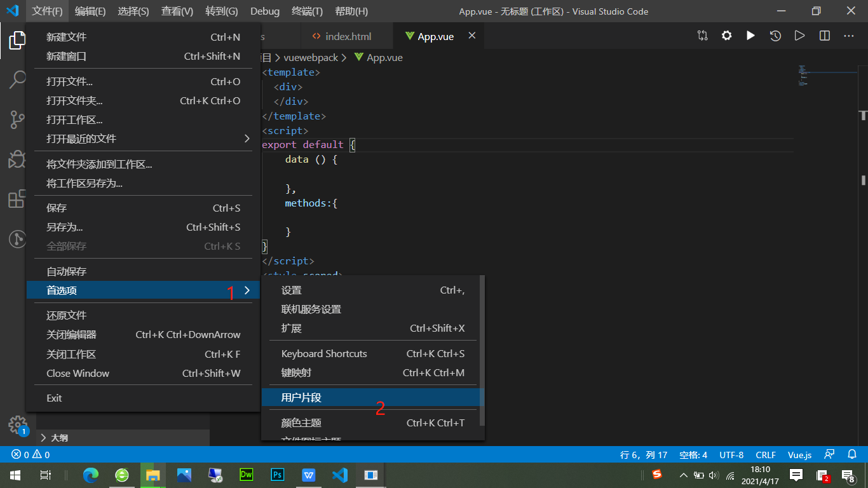Open the Debug menu
The width and height of the screenshot is (868, 488).
pyautogui.click(x=265, y=11)
